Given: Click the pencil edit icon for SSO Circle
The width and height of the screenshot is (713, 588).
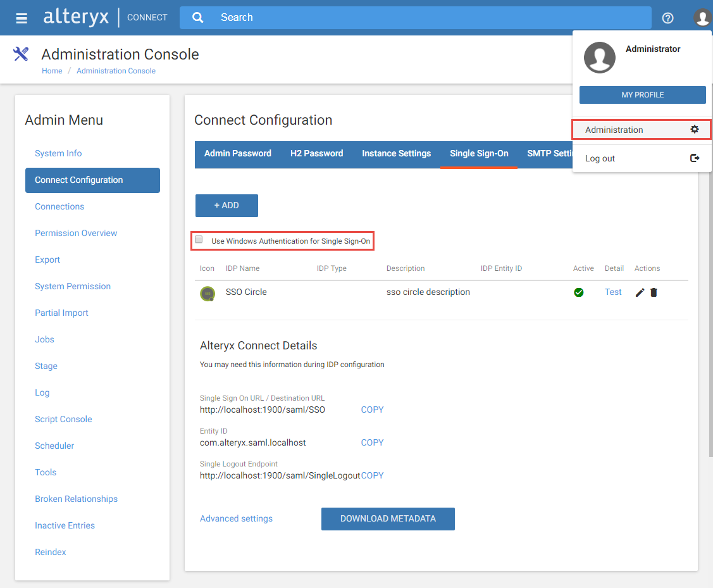Looking at the screenshot, I should (640, 292).
